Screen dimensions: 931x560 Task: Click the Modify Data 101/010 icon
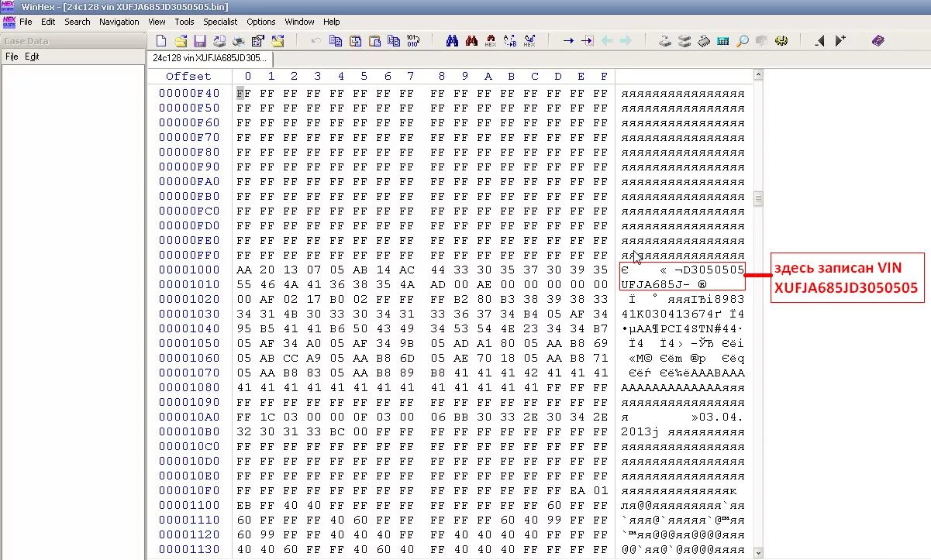tap(413, 41)
